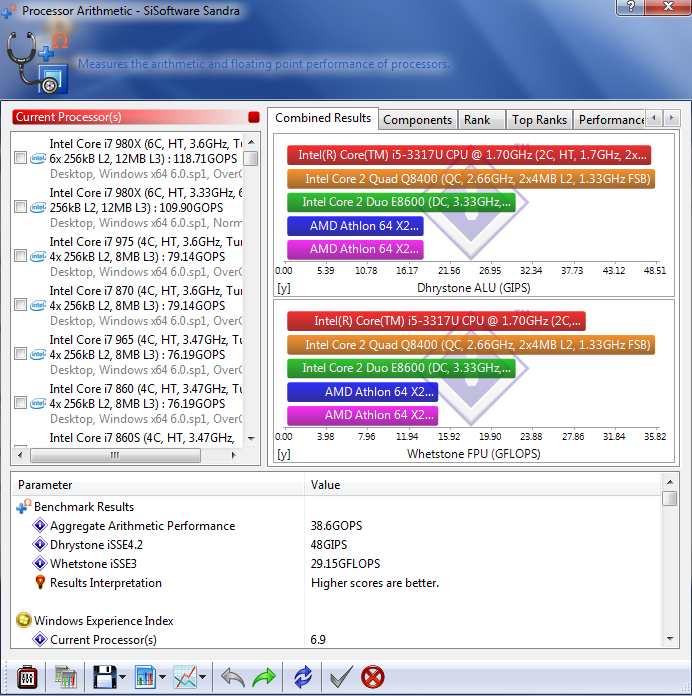Click the tab strip scroll-left arrow

pyautogui.click(x=653, y=118)
